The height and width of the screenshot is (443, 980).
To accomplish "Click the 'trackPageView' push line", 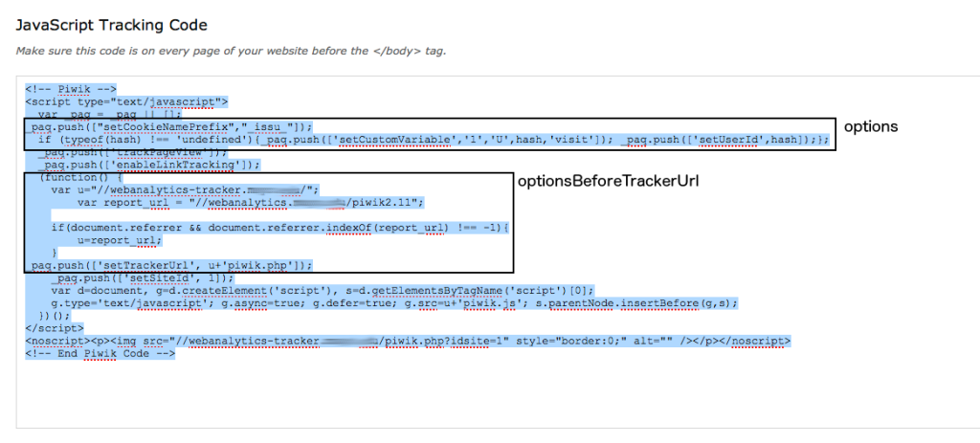I will (x=132, y=152).
